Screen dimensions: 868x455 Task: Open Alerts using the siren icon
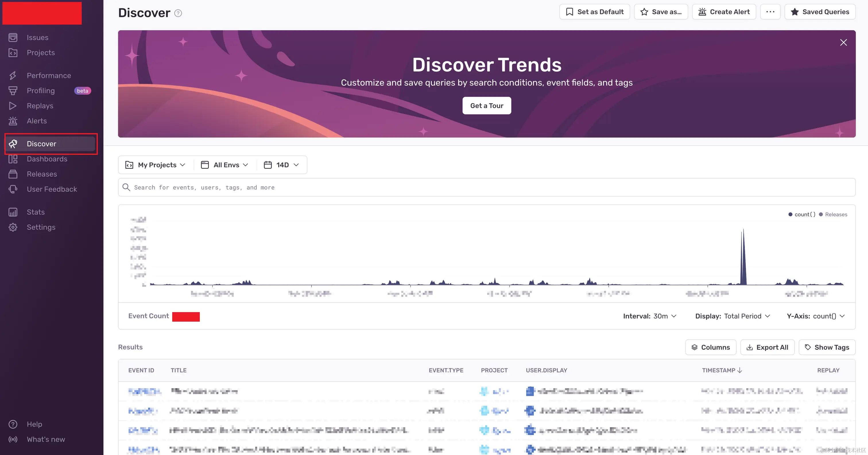(13, 121)
